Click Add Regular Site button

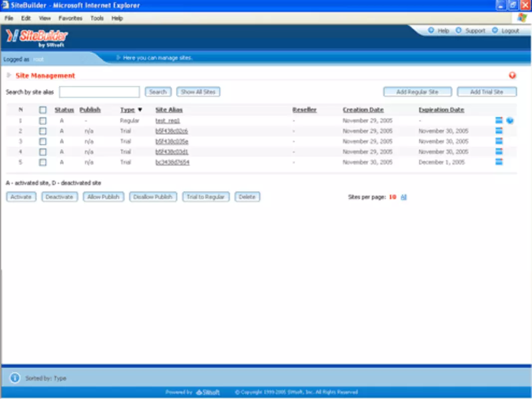coord(417,92)
